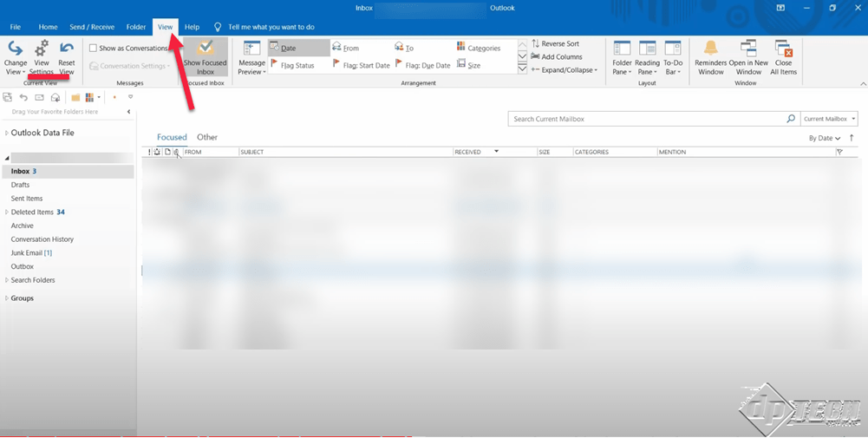
Task: Click Open in New Window
Action: (x=748, y=58)
